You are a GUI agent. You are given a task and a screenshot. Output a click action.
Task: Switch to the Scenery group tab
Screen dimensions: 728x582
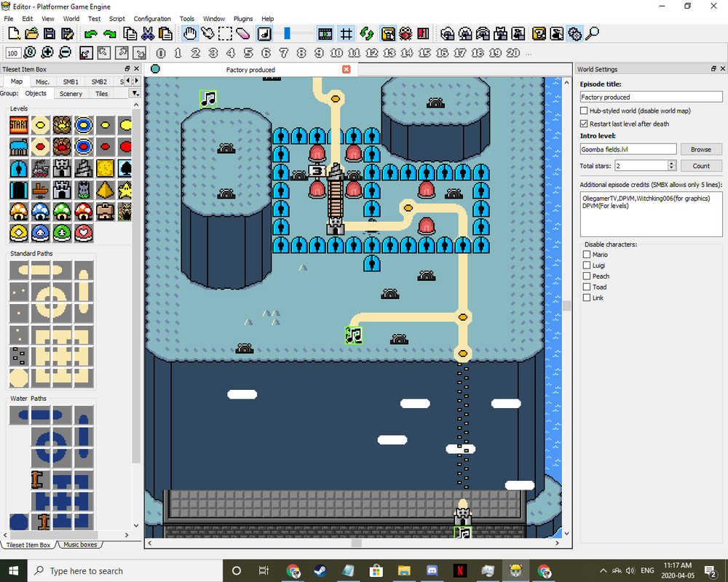[71, 94]
